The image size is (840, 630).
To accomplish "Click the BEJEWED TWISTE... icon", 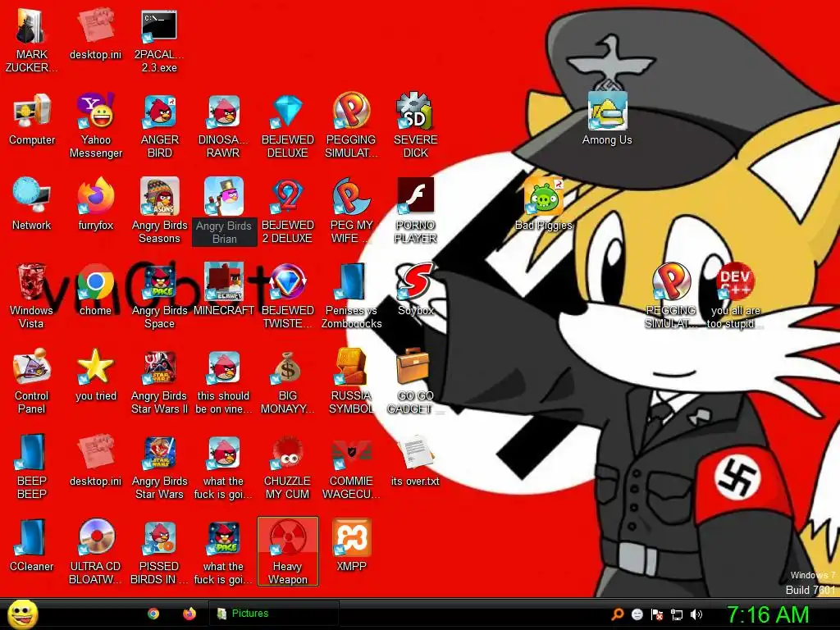I will pos(288,295).
